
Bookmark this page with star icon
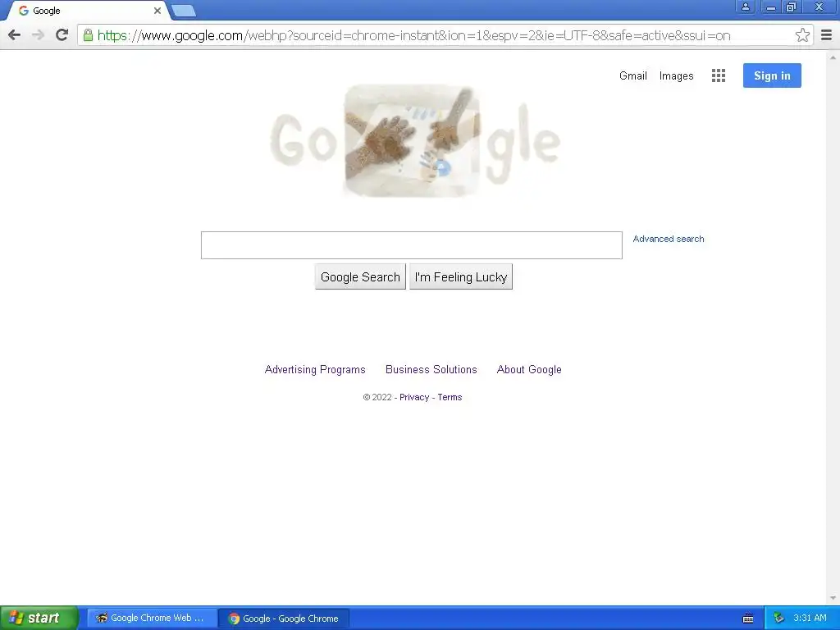point(802,35)
